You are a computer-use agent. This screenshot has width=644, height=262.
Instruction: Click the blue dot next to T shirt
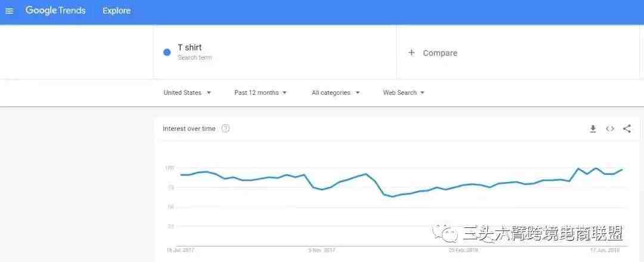(x=167, y=53)
